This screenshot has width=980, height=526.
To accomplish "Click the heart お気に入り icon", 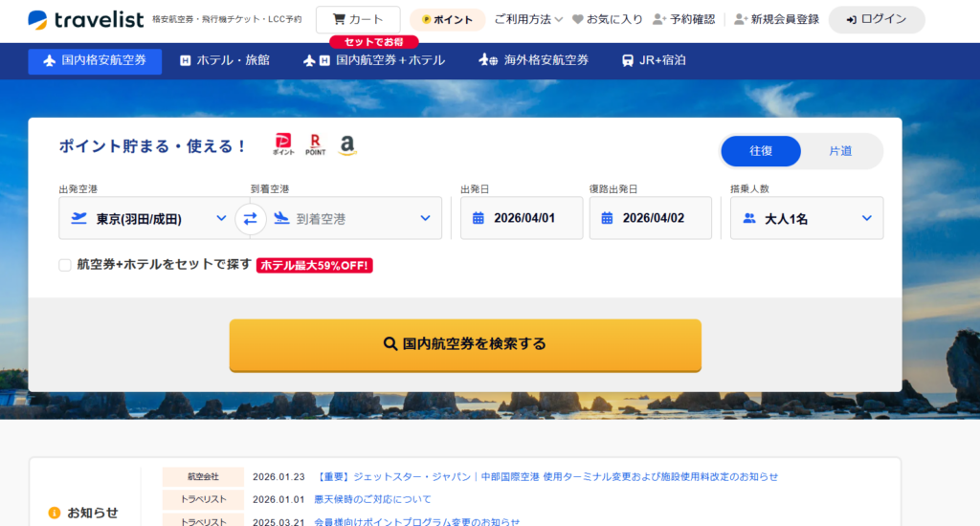I will 577,19.
